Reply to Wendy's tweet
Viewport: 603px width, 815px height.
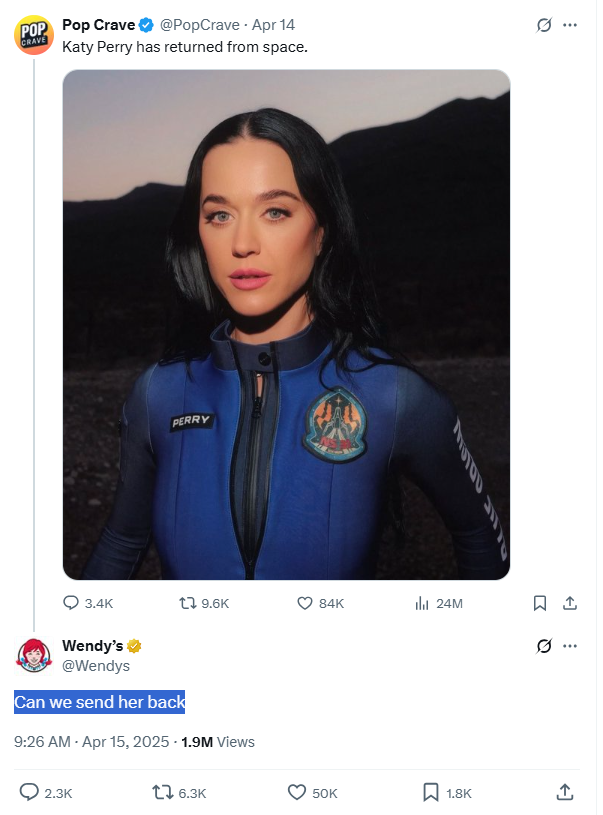click(x=28, y=792)
